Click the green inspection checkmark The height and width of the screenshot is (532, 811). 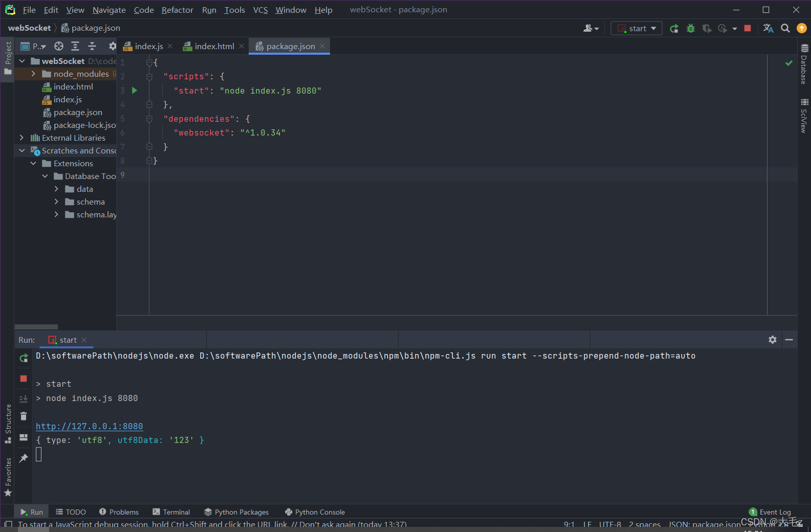click(x=789, y=63)
